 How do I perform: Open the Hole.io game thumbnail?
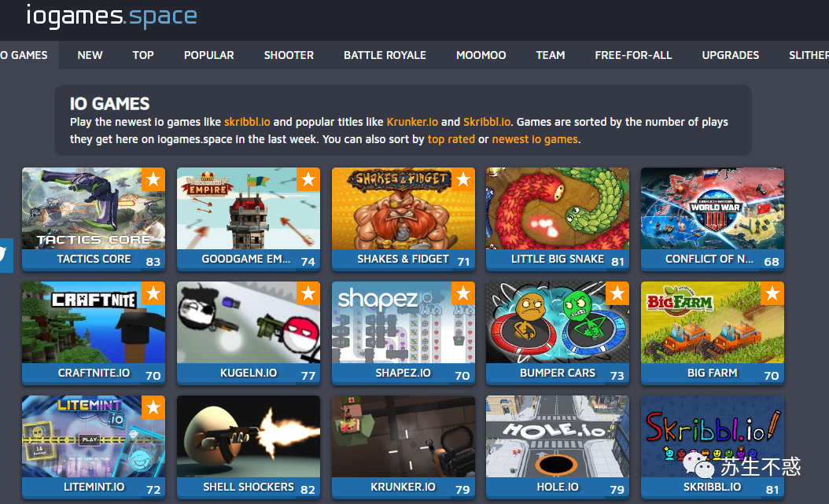(558, 436)
